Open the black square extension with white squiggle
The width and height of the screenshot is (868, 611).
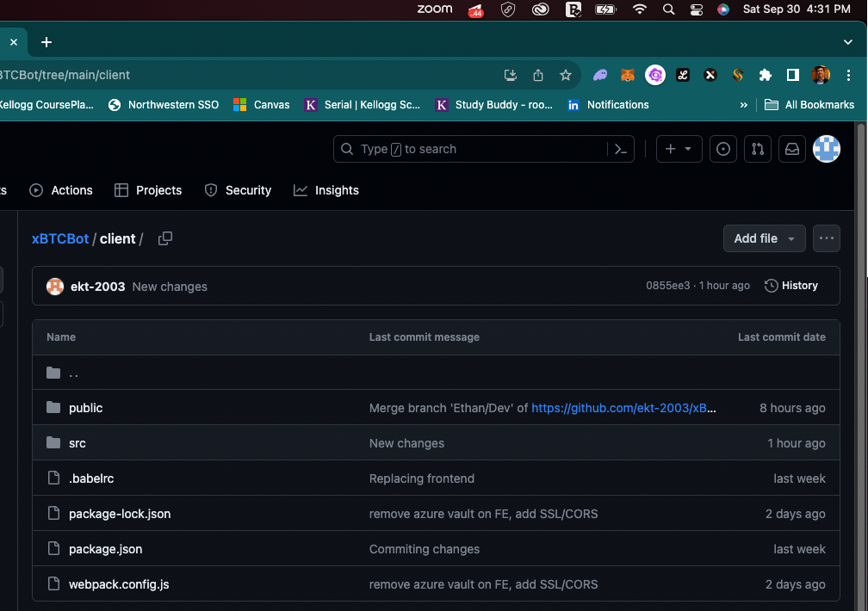(x=683, y=75)
